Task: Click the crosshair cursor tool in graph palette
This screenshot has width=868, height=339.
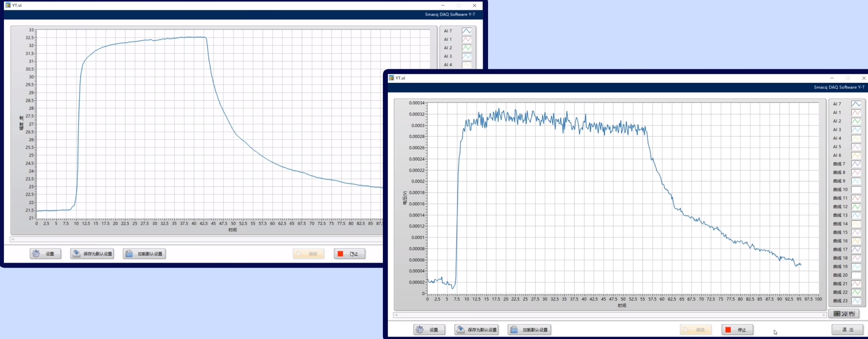Action: (x=837, y=314)
